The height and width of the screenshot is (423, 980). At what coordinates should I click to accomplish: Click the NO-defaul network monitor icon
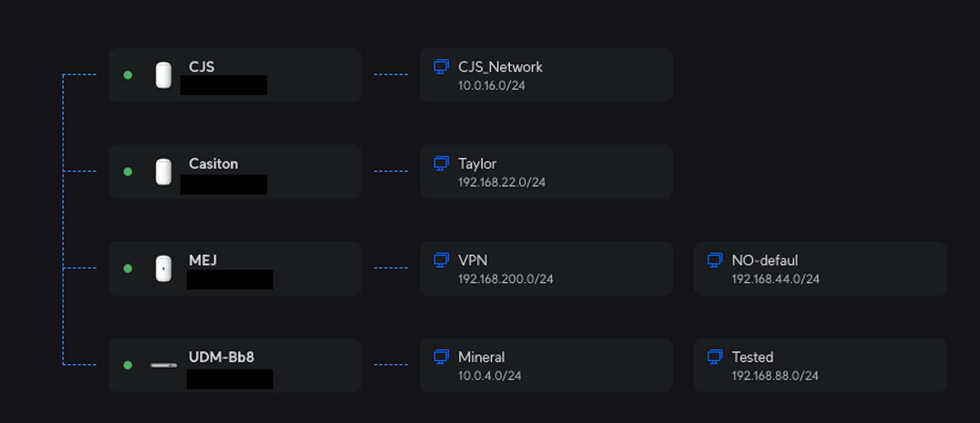[x=715, y=261]
